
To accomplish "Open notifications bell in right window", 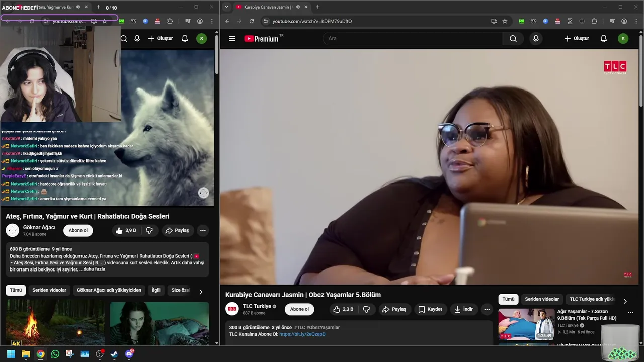I will click(x=604, y=39).
